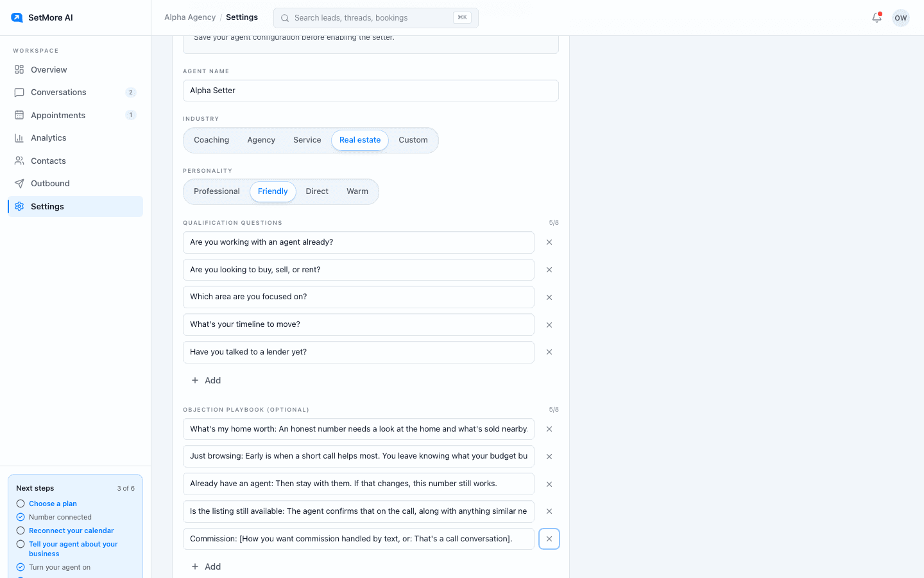Select Real estate industry
The width and height of the screenshot is (924, 578).
[360, 140]
